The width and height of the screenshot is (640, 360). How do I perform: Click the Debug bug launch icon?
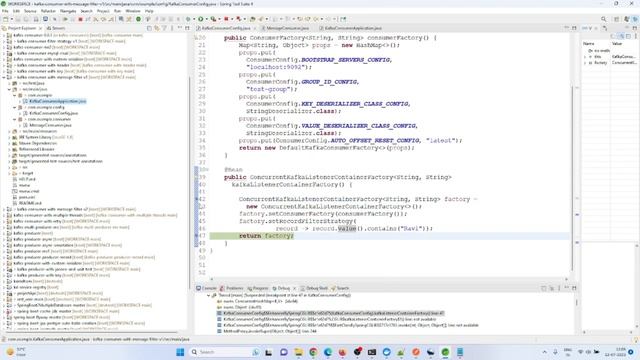tap(188, 19)
